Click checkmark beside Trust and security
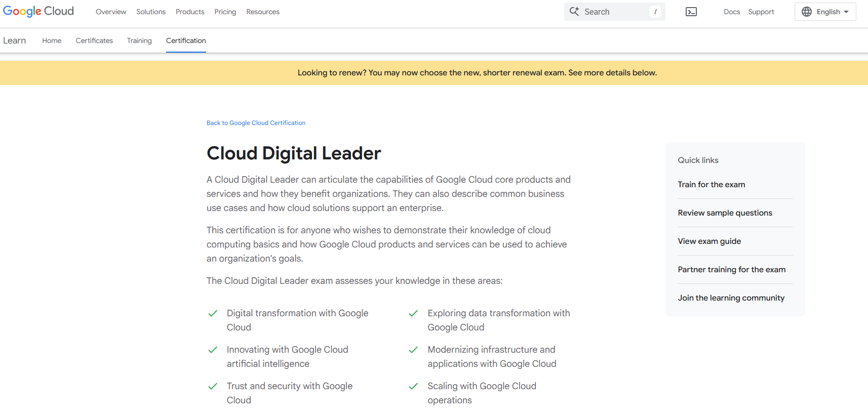The height and width of the screenshot is (420, 868). click(213, 386)
